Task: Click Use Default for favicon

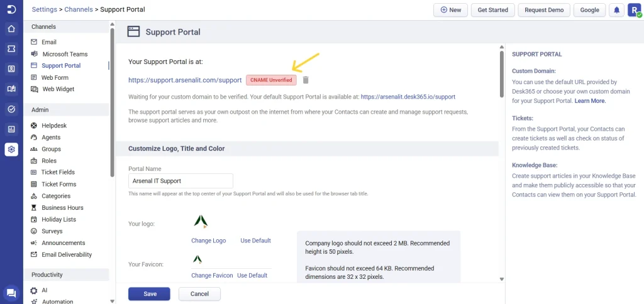Action: [x=252, y=275]
